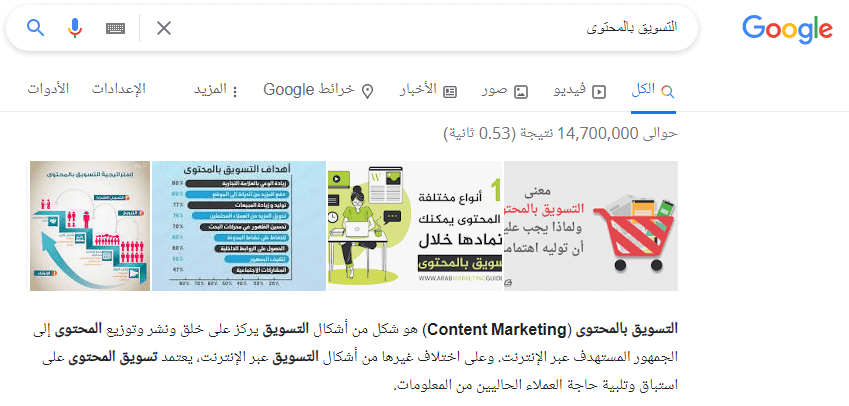Activate voice search microphone icon

pyautogui.click(x=75, y=28)
